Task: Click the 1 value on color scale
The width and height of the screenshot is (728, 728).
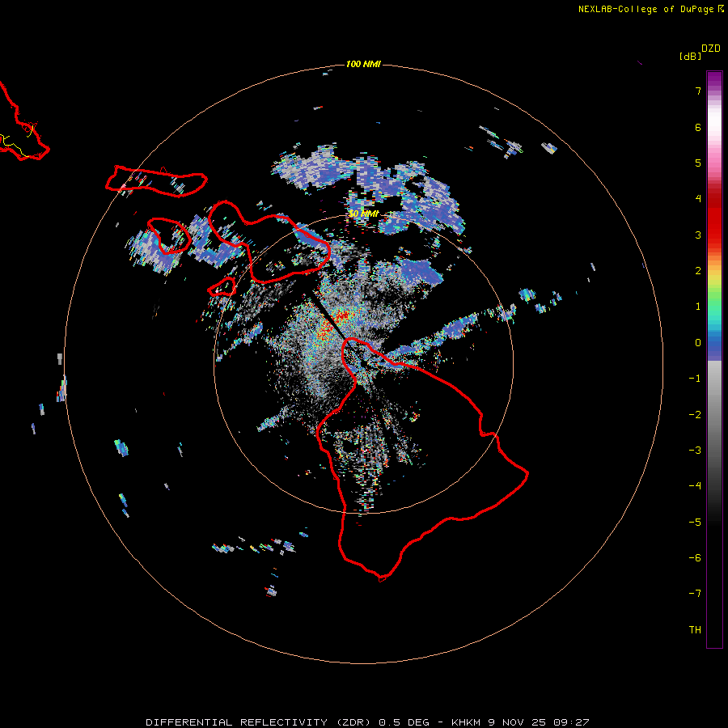Action: click(x=698, y=307)
